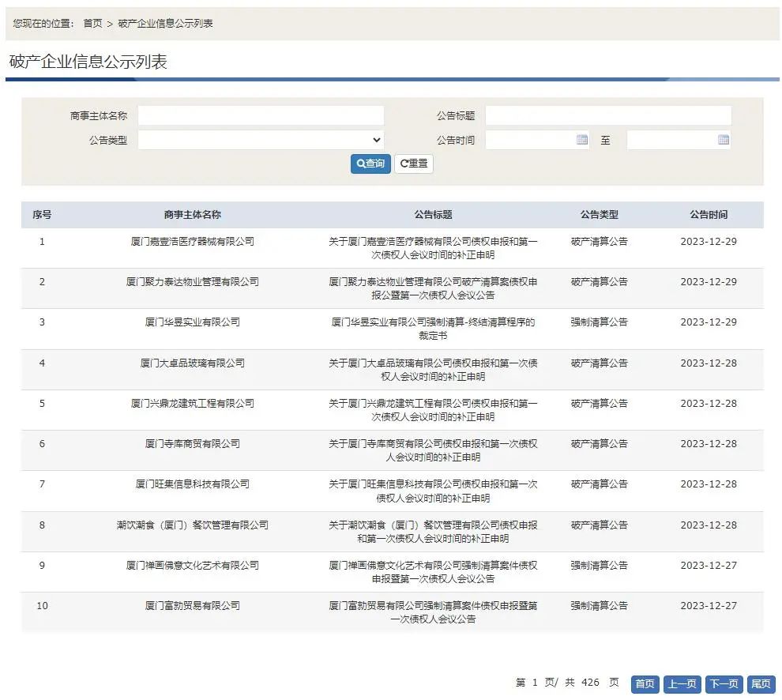This screenshot has width=782, height=700.
Task: Click date 2023-12-27 in row 9
Action: pyautogui.click(x=709, y=566)
